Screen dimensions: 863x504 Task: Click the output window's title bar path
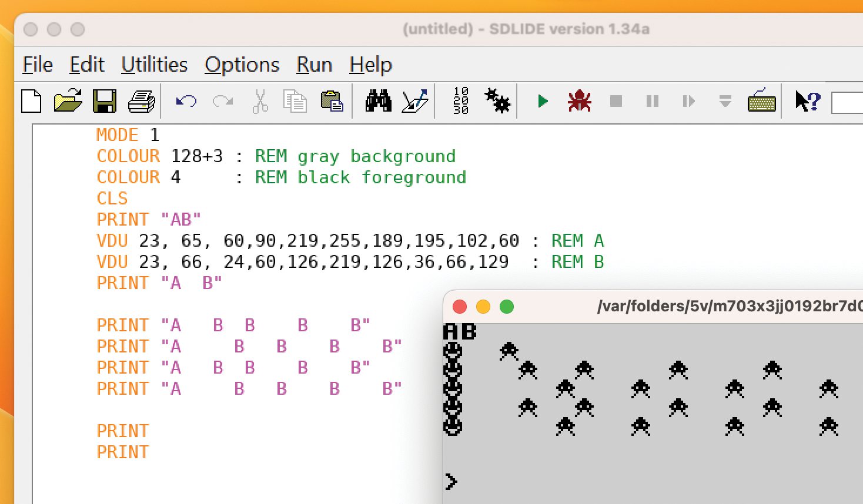[730, 306]
